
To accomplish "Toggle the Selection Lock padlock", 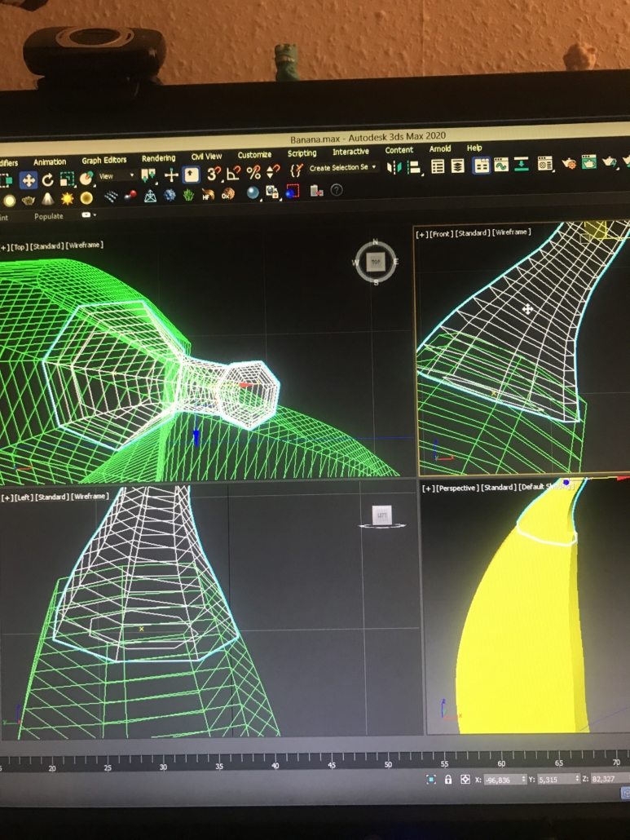I will coord(447,780).
